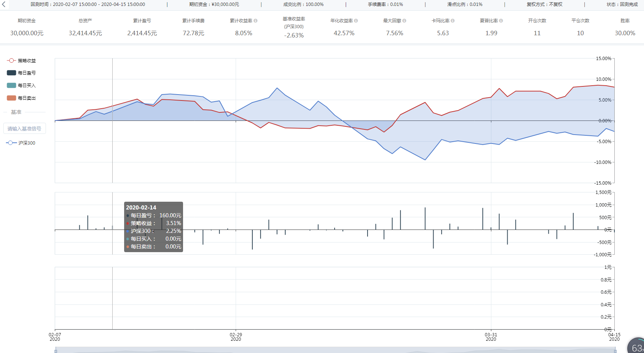Click the round 63 badge in corner
This screenshot has width=644, height=353.
[x=636, y=346]
